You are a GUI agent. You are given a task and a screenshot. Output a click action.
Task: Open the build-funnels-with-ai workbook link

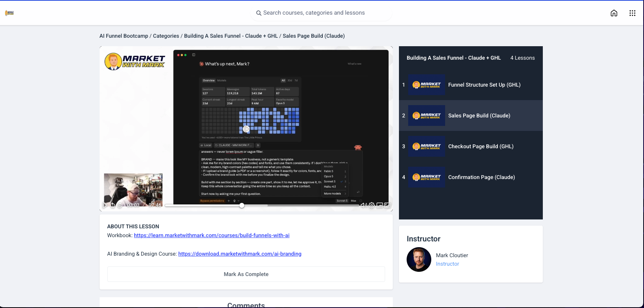click(x=212, y=235)
